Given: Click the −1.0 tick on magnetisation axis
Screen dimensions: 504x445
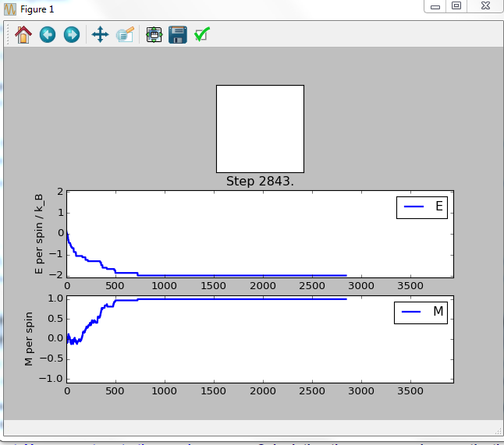Looking at the screenshot, I should (51, 379).
